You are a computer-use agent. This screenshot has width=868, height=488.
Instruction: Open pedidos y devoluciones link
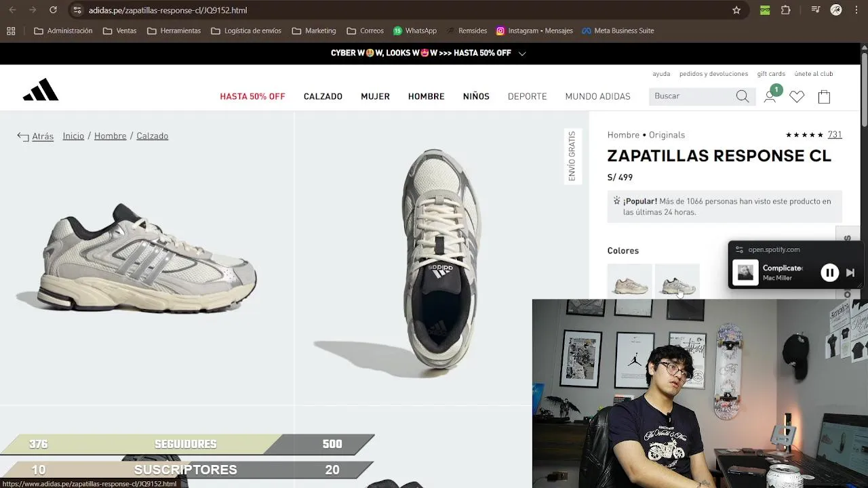pyautogui.click(x=713, y=74)
